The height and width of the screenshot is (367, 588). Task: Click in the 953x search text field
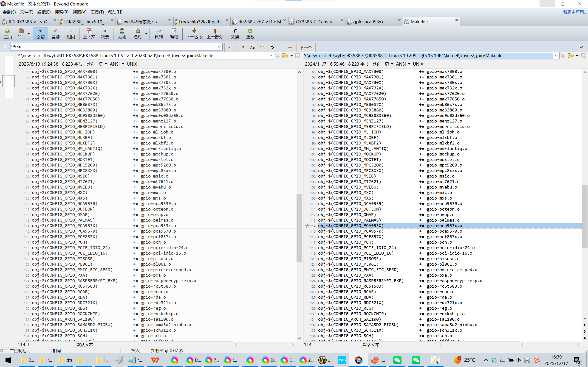(112, 47)
